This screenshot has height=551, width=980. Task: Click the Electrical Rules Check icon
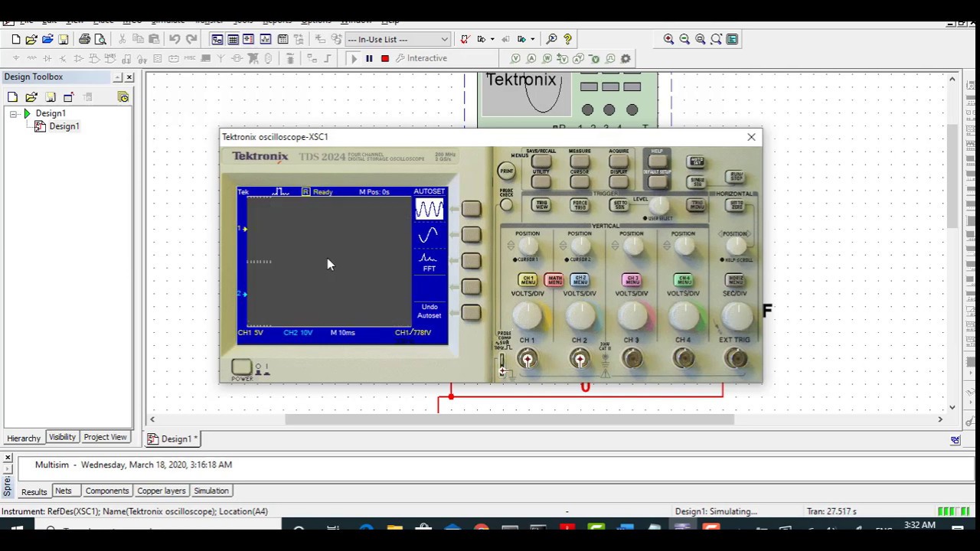click(x=465, y=39)
